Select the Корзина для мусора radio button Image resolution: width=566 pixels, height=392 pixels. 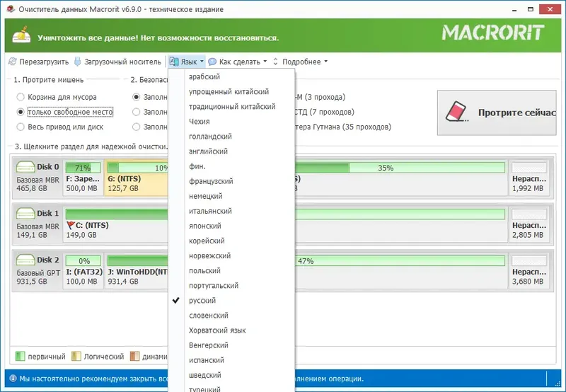pyautogui.click(x=21, y=97)
